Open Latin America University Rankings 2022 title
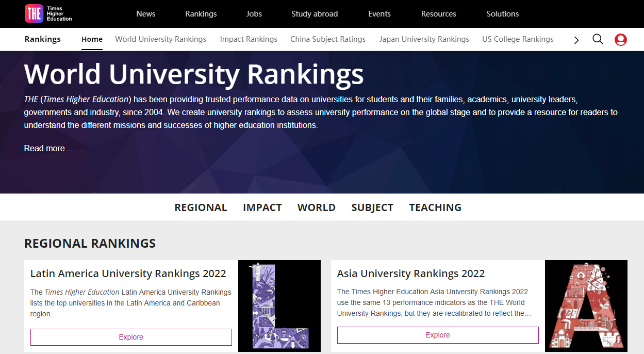 click(x=128, y=273)
